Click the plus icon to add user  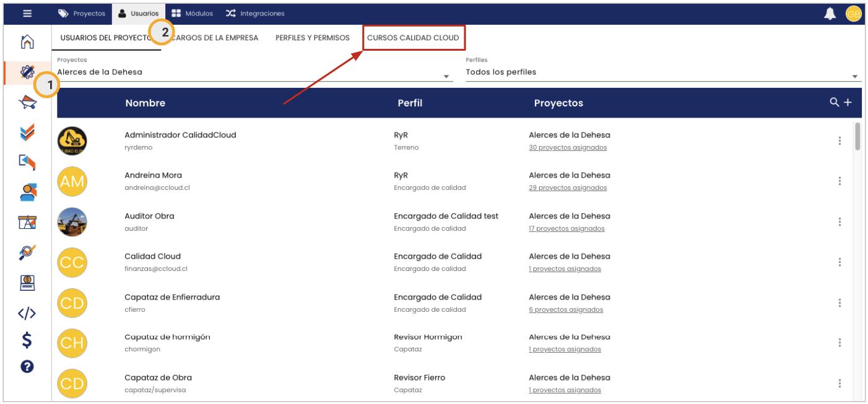[848, 103]
